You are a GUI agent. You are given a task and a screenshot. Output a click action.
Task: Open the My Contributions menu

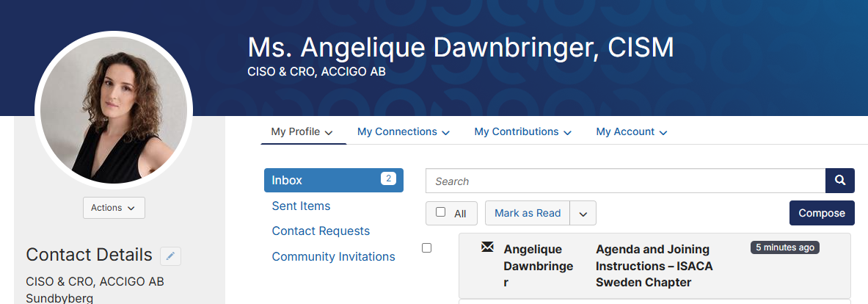522,131
